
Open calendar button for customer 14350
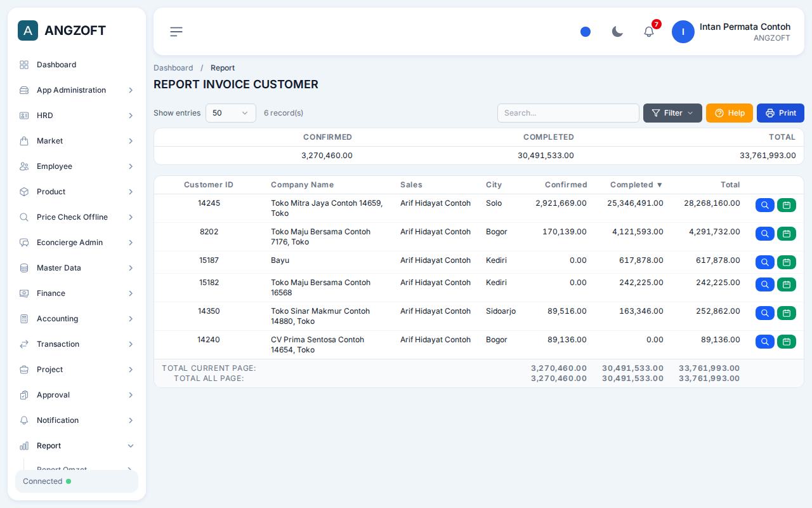point(787,313)
